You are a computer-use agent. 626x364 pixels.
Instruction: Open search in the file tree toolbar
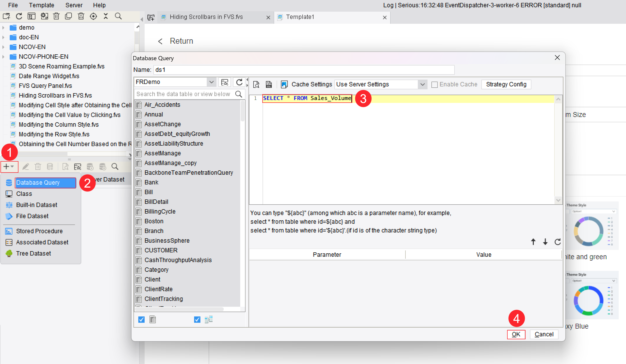point(118,17)
